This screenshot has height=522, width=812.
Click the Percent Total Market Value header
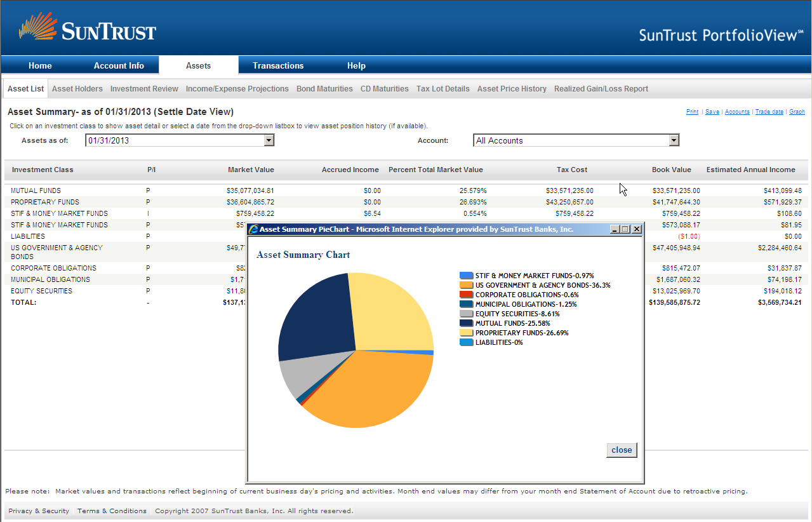(x=436, y=170)
